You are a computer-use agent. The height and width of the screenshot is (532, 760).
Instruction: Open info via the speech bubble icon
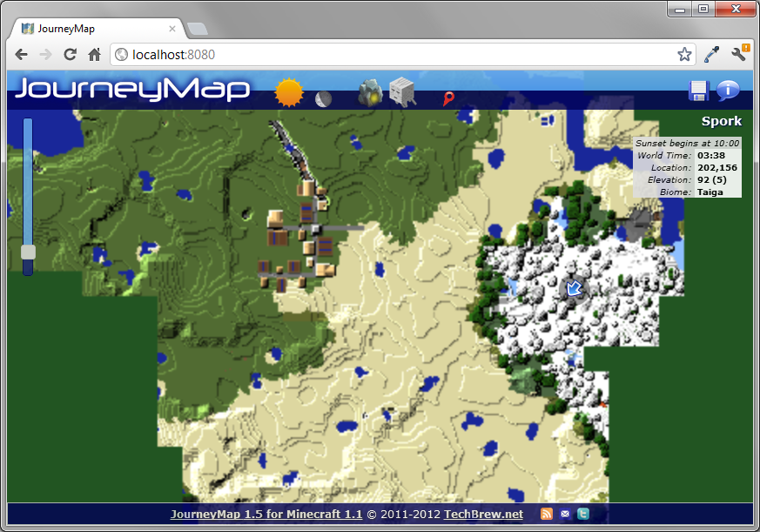[x=728, y=90]
